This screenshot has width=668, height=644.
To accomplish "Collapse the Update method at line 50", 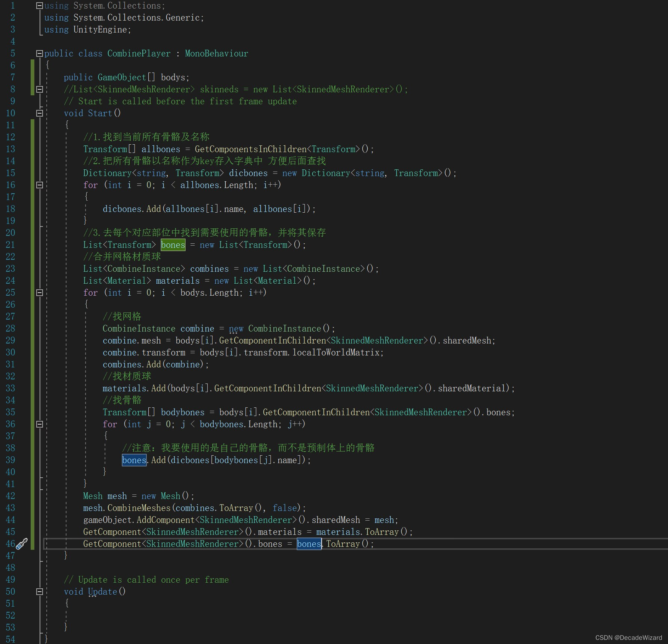I will 39,592.
